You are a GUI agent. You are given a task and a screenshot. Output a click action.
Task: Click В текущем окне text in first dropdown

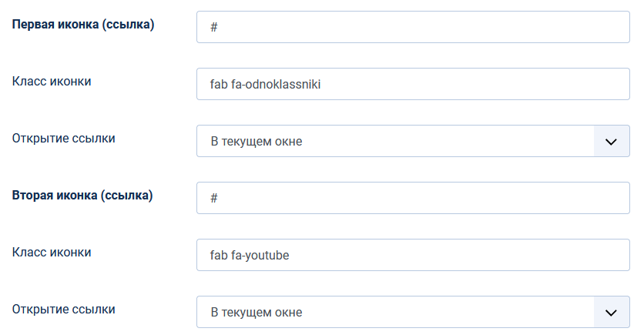pyautogui.click(x=256, y=142)
